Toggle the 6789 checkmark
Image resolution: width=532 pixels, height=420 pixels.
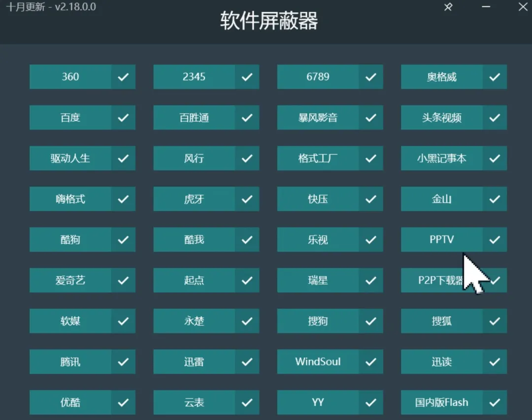coord(371,77)
